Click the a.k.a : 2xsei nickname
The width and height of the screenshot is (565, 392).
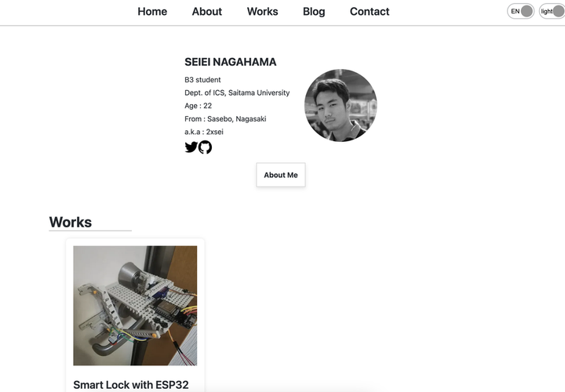coord(204,132)
